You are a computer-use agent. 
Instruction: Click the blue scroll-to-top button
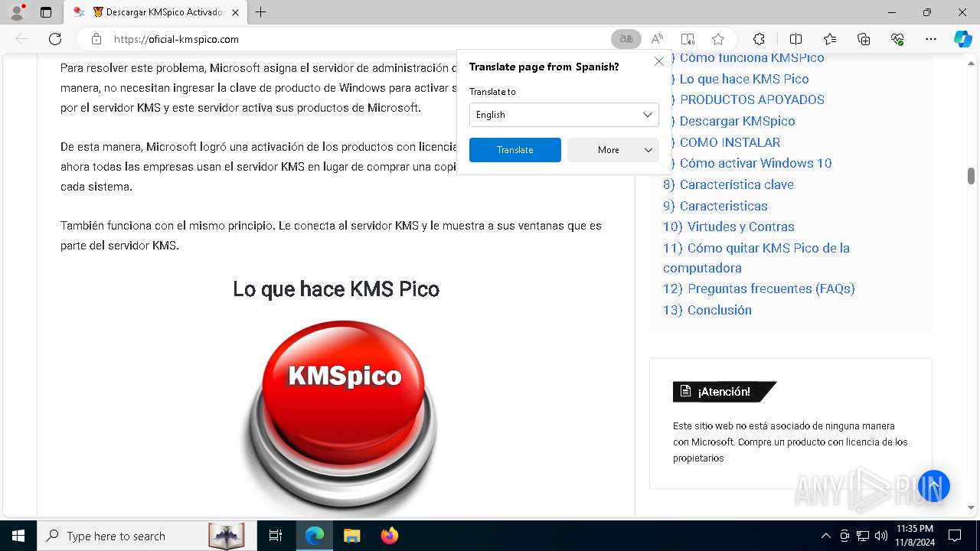coord(934,486)
